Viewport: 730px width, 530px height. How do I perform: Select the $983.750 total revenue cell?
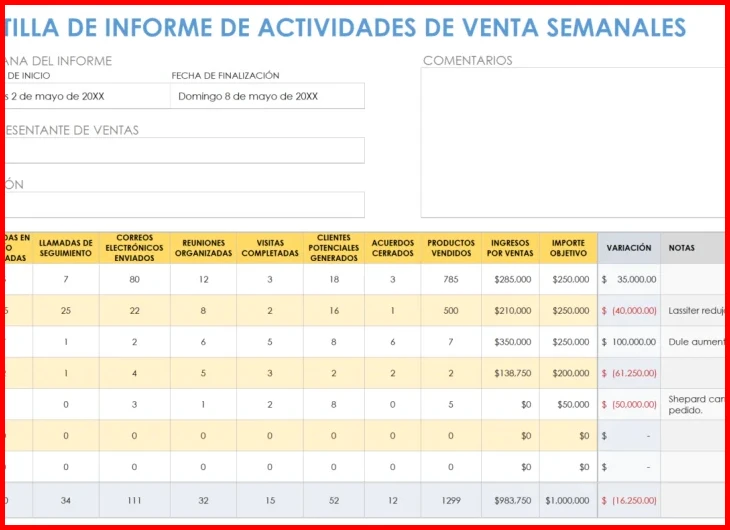[510, 501]
